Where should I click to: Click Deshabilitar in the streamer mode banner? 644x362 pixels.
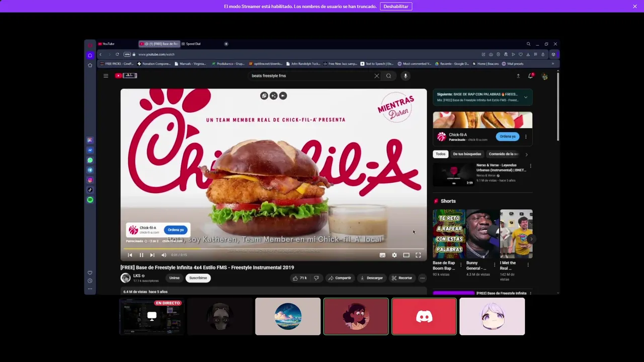point(396,7)
